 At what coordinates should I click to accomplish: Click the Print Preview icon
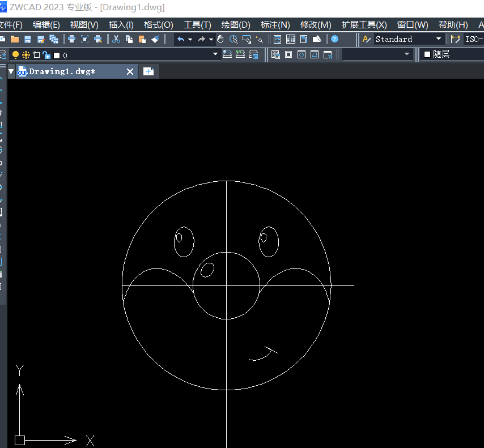coord(84,39)
